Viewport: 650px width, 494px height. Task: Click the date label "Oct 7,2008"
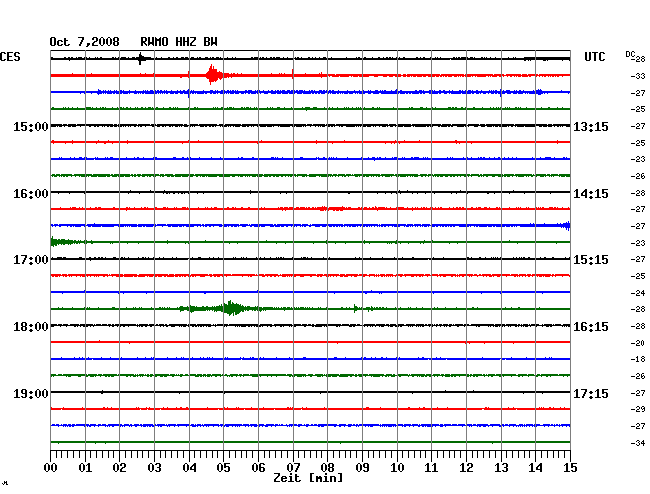pyautogui.click(x=84, y=42)
